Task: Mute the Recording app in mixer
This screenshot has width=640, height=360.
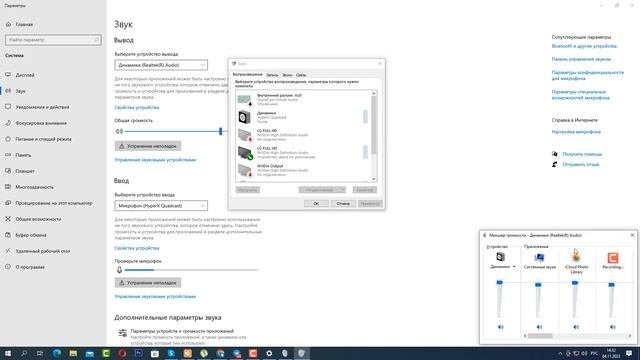Action: [x=613, y=327]
